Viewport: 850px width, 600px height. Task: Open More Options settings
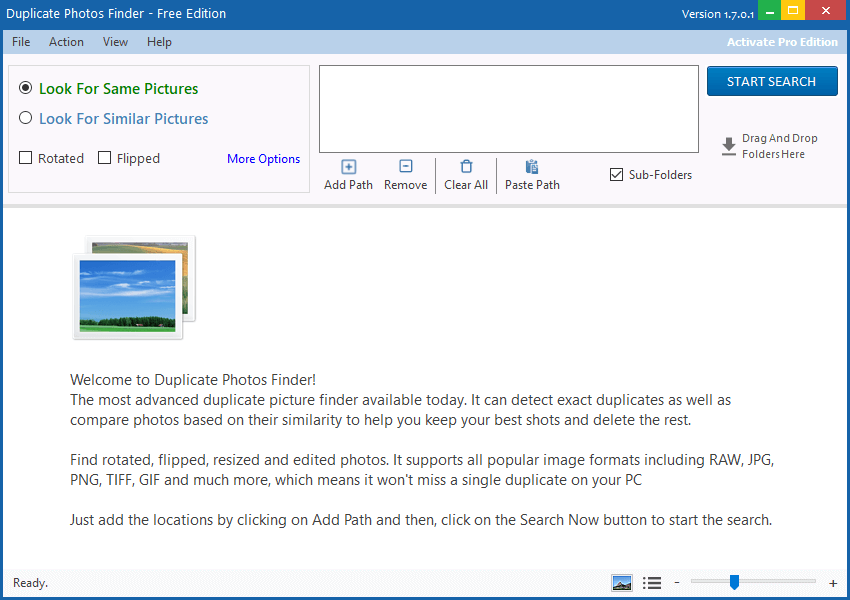pos(263,158)
